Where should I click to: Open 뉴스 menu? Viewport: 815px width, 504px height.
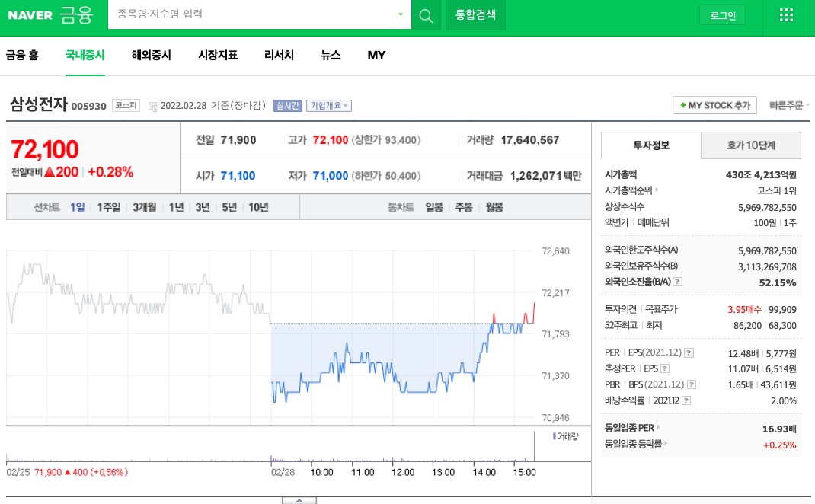[x=331, y=55]
